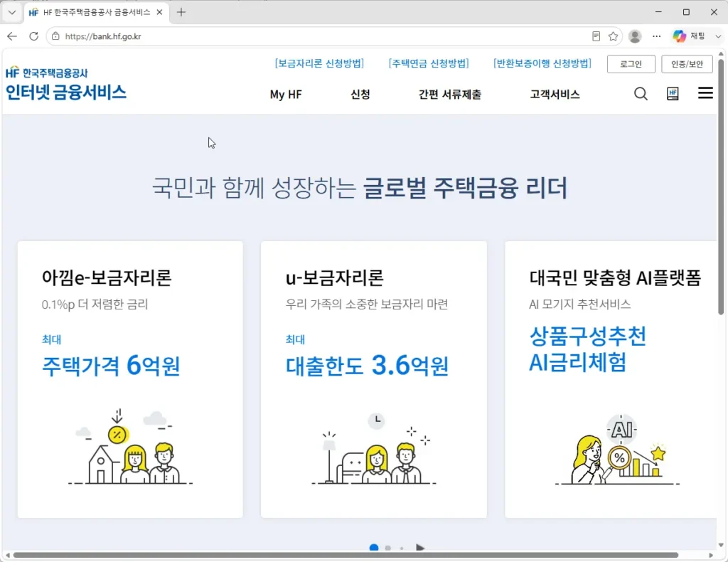Open the [보금자리론 신청방법] link
The height and width of the screenshot is (562, 728).
(x=319, y=63)
